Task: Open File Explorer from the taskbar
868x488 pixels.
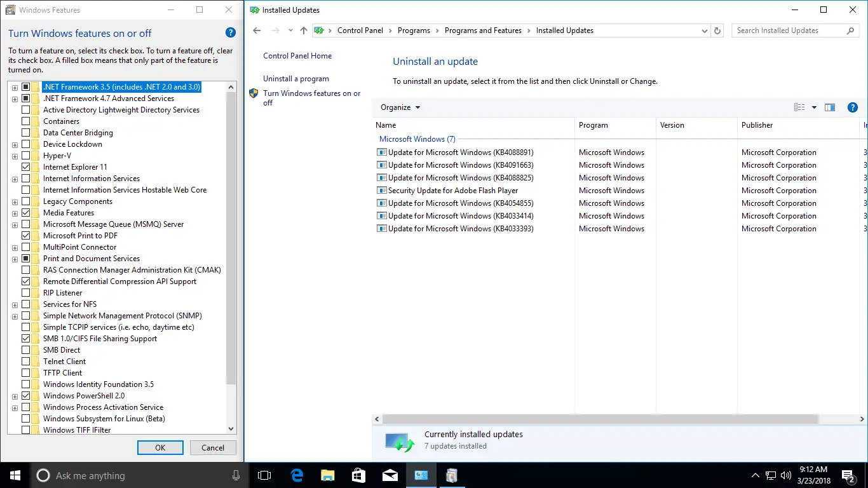Action: point(327,475)
